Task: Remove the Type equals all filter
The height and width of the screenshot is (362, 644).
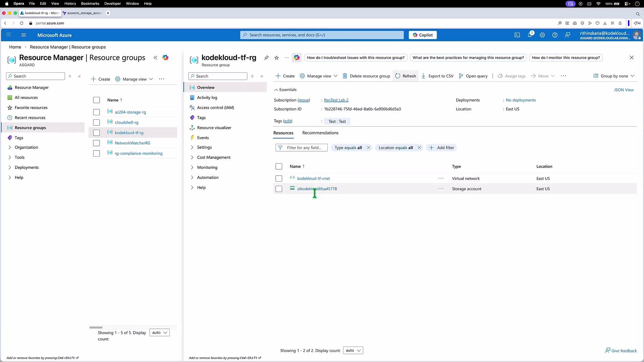Action: coord(368,147)
